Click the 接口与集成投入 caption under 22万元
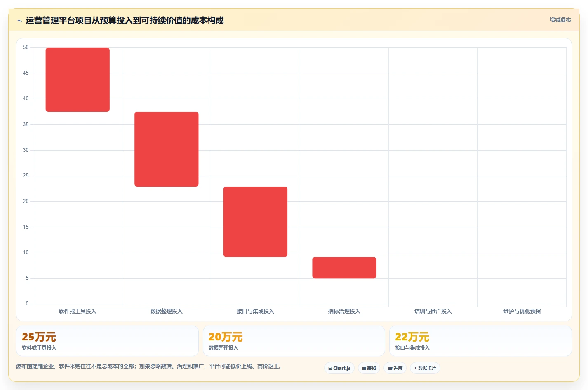This screenshot has width=588, height=390. click(412, 348)
